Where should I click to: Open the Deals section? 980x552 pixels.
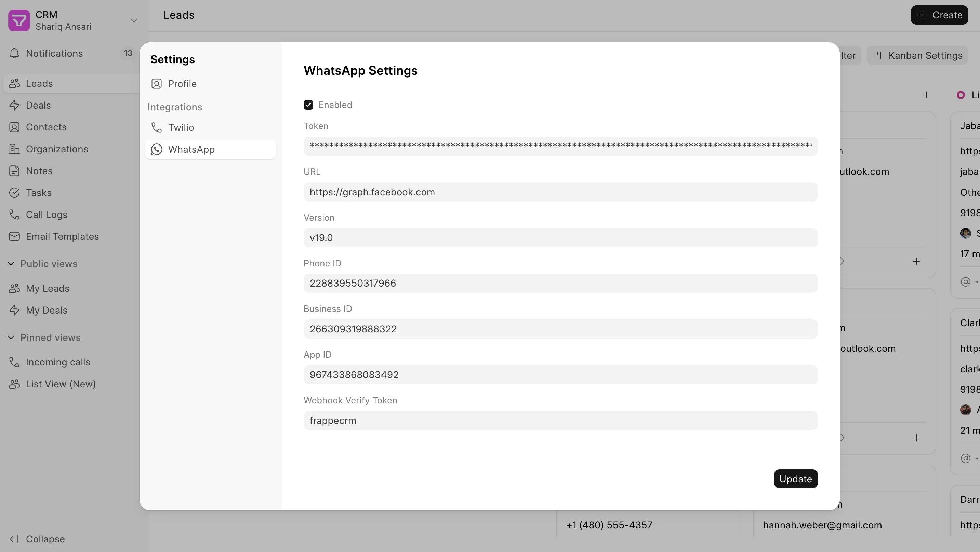pos(38,105)
